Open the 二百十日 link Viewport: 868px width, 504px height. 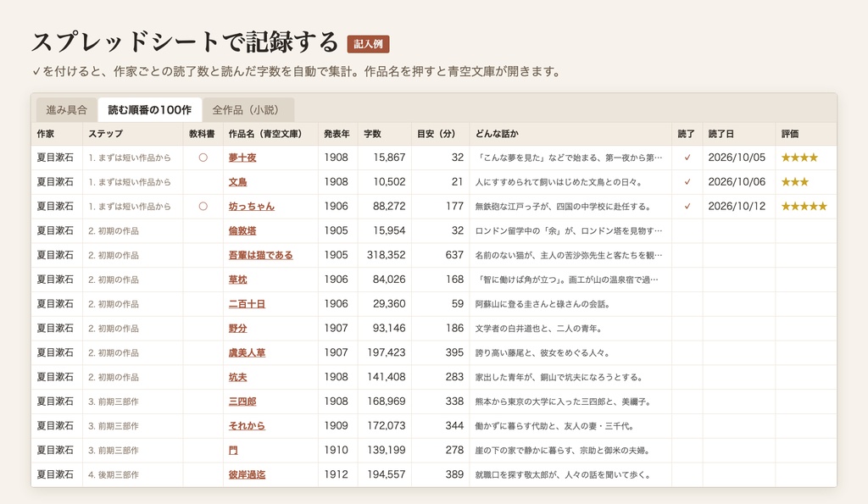[247, 304]
